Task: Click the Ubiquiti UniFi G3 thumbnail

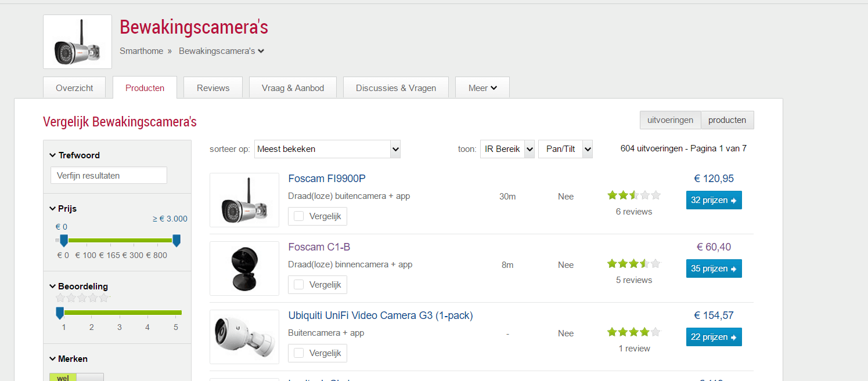Action: (x=244, y=337)
